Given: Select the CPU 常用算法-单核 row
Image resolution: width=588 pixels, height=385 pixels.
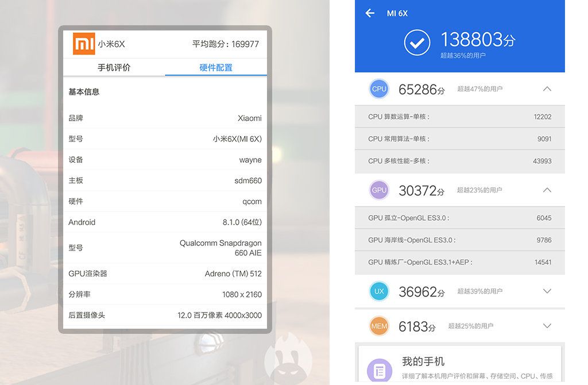Looking at the screenshot, I should [x=460, y=139].
